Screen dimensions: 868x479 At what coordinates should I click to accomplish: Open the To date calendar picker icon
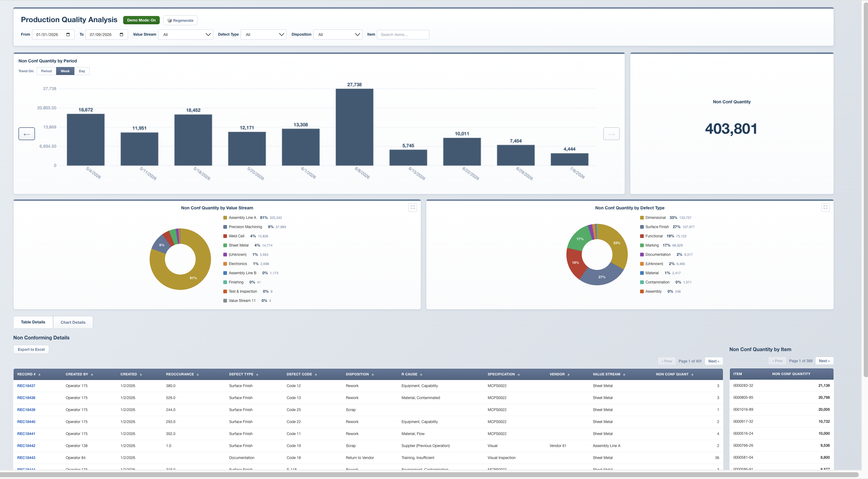tap(122, 34)
